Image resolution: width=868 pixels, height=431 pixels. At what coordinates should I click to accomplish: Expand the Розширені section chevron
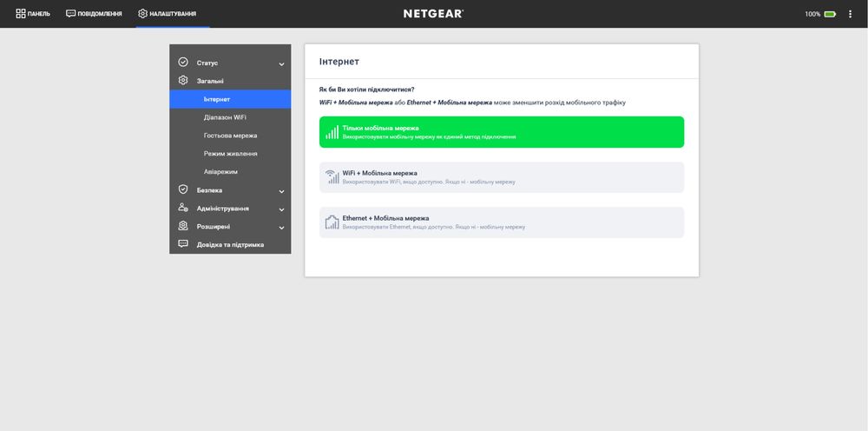[x=281, y=228]
